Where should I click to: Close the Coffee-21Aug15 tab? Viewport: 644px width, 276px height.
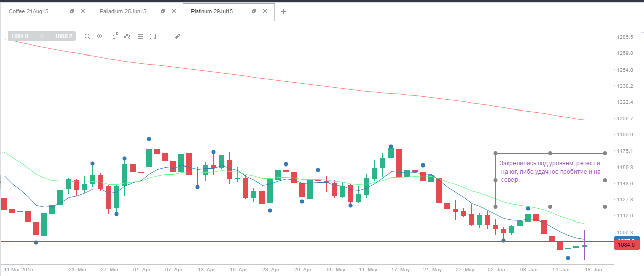tap(82, 11)
